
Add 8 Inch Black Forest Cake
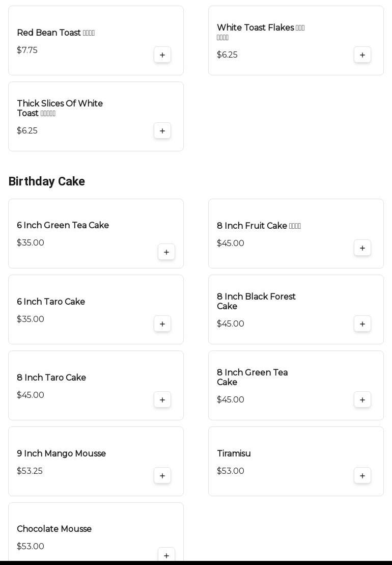362,324
